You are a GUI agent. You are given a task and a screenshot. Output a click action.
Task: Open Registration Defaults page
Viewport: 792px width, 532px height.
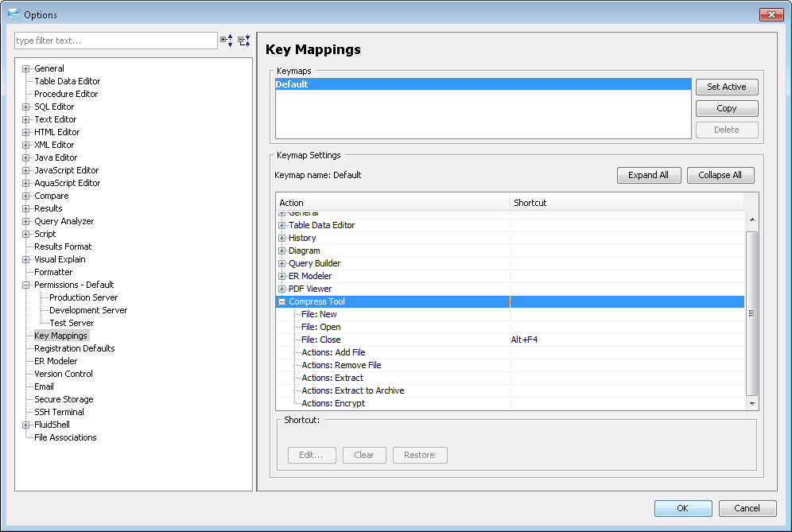tap(74, 348)
